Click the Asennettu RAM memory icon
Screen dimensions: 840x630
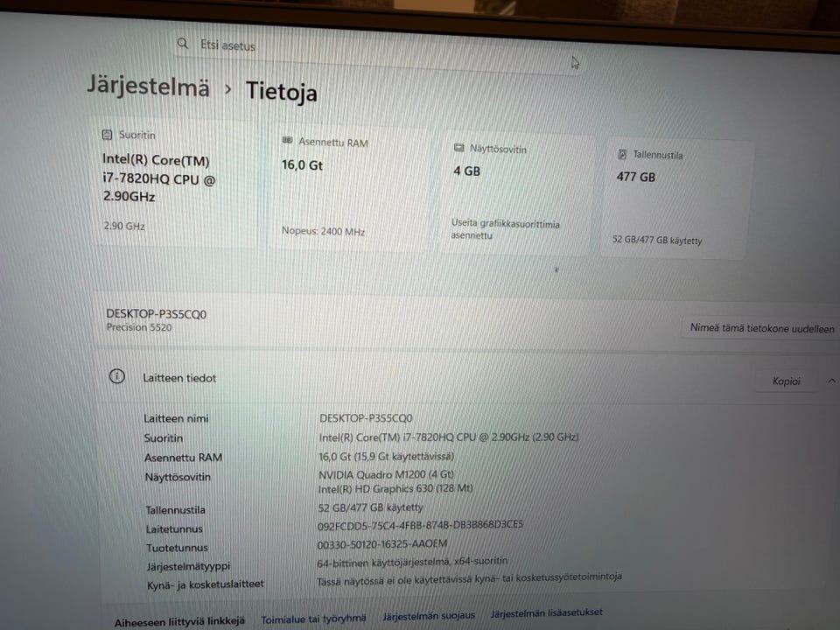tap(287, 140)
